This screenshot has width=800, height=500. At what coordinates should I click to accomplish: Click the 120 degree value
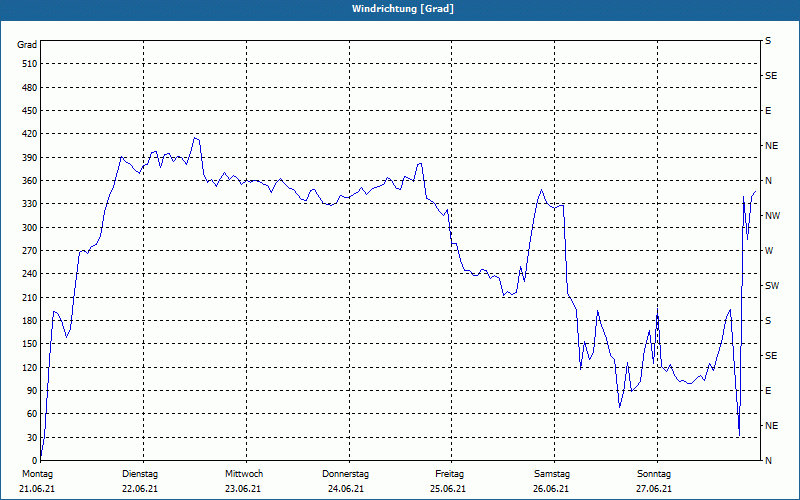(x=30, y=367)
